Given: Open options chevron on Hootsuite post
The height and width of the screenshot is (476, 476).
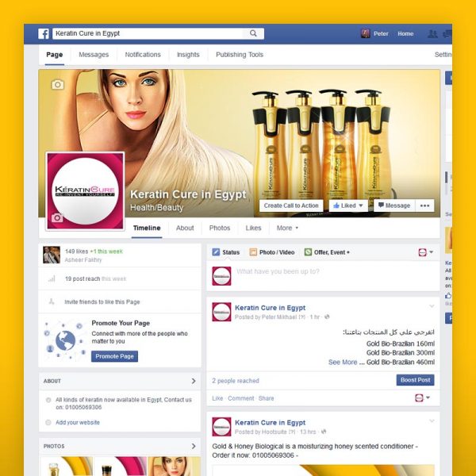Looking at the screenshot, I should [x=432, y=421].
